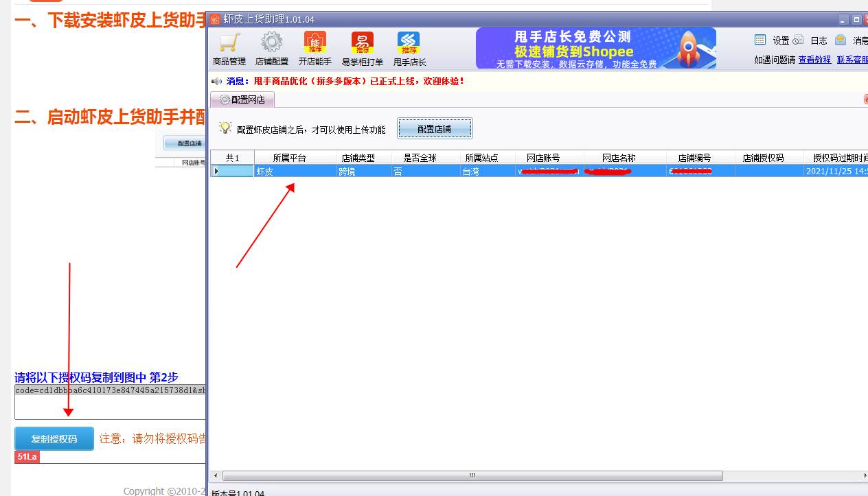The height and width of the screenshot is (496, 868).
Task: Click the 虾皮上货助理 title bar app icon
Action: point(215,19)
